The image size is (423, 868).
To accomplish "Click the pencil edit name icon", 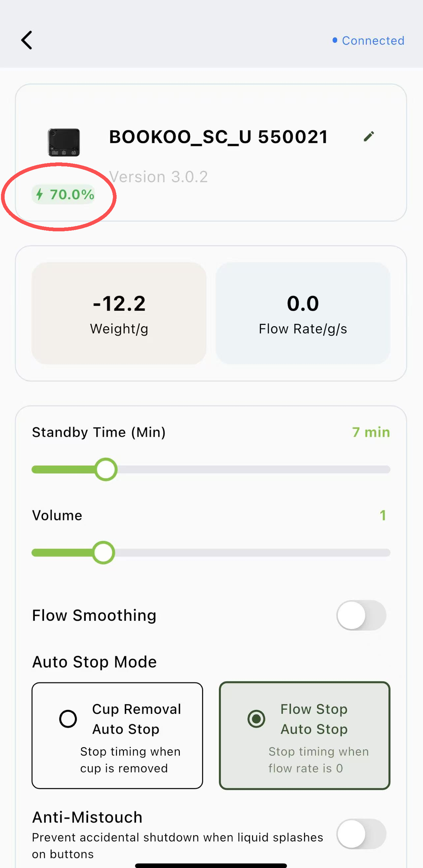I will [x=369, y=137].
